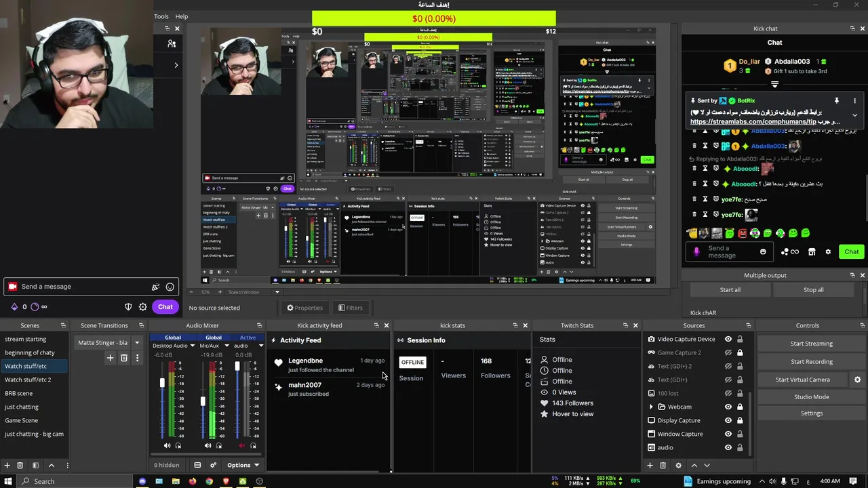
Task: Unlock the Game Capture 2 source
Action: pos(740,352)
